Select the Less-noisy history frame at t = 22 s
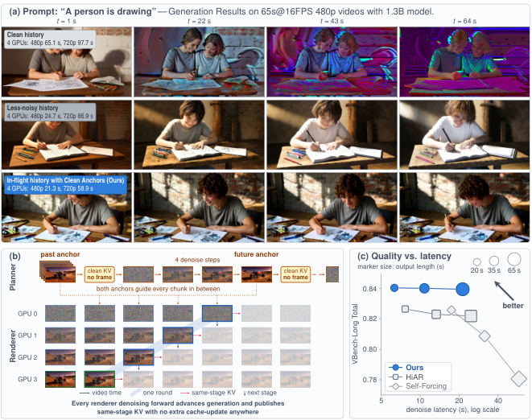532x420 pixels. 199,134
